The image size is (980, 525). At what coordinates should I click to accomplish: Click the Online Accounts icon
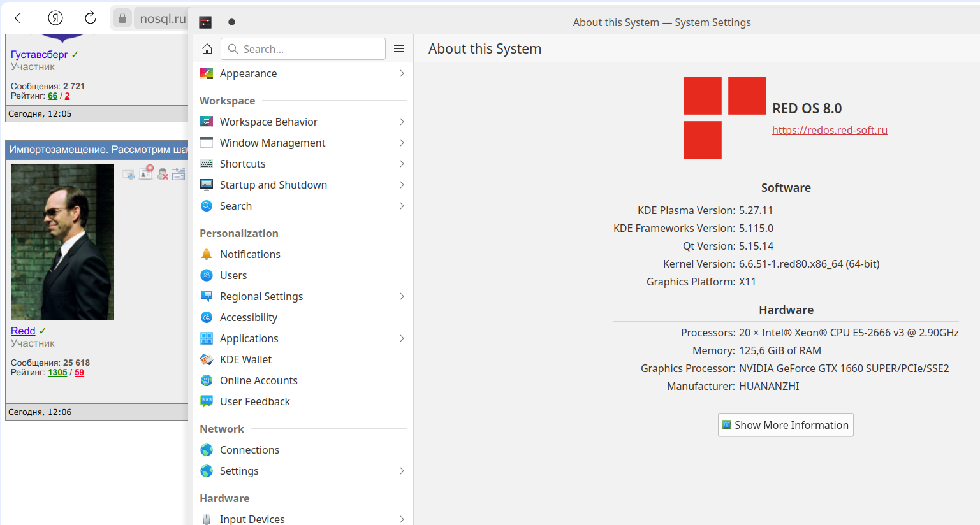tap(207, 380)
